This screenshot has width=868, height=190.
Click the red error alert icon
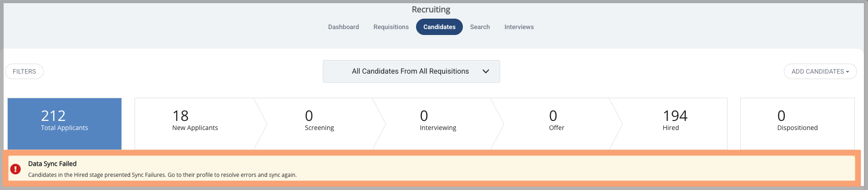click(x=15, y=169)
